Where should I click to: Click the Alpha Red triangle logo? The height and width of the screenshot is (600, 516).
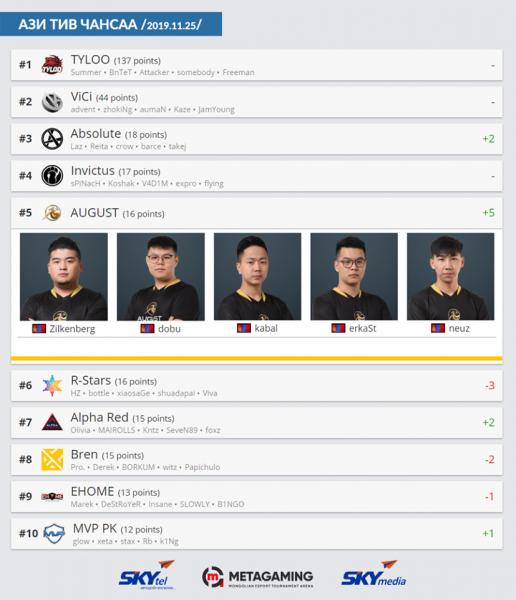coord(52,422)
